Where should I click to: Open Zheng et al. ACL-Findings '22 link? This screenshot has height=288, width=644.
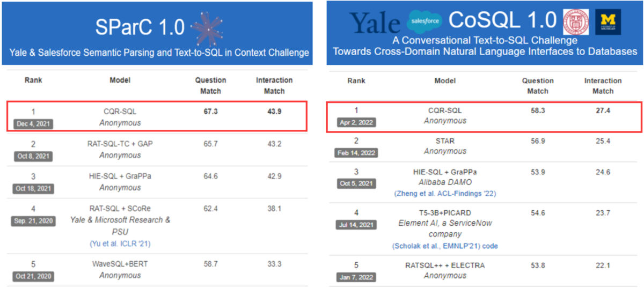pos(445,193)
